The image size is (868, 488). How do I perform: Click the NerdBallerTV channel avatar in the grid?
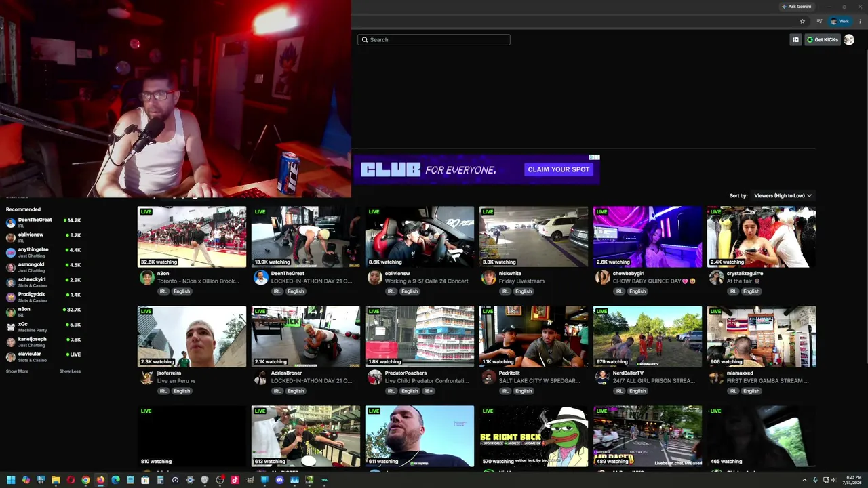click(602, 378)
